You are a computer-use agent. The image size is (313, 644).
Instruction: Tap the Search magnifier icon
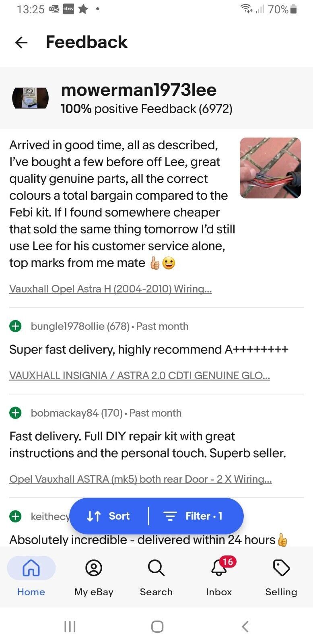(156, 568)
